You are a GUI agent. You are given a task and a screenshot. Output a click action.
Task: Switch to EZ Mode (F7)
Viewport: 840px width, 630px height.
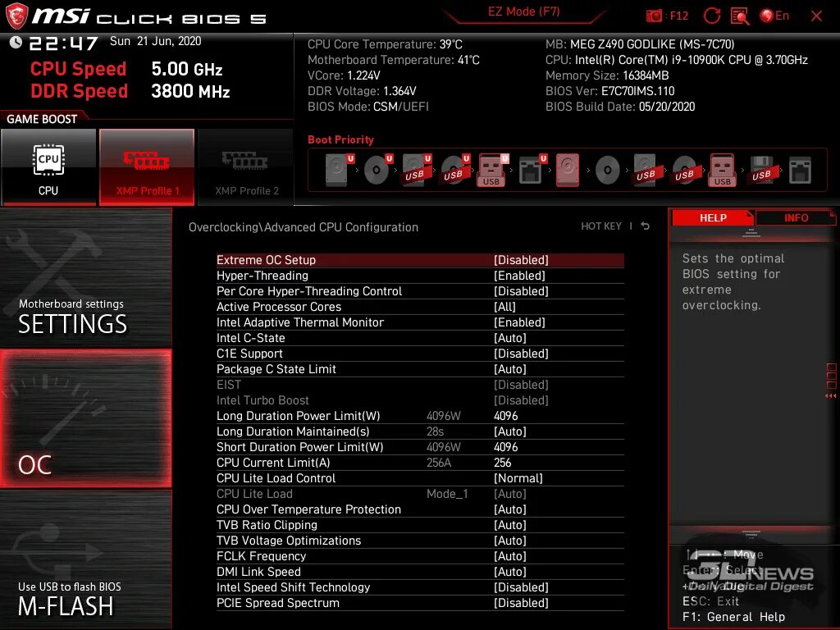tap(523, 11)
